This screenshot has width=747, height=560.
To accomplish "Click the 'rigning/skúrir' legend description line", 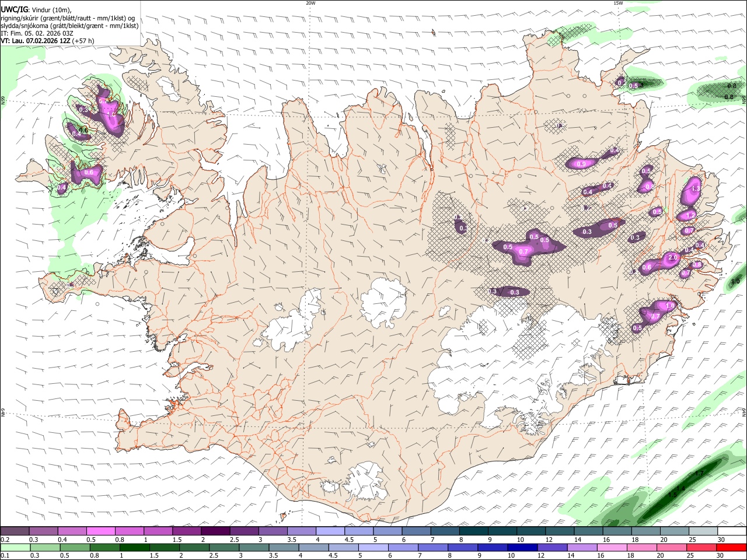I will point(68,18).
